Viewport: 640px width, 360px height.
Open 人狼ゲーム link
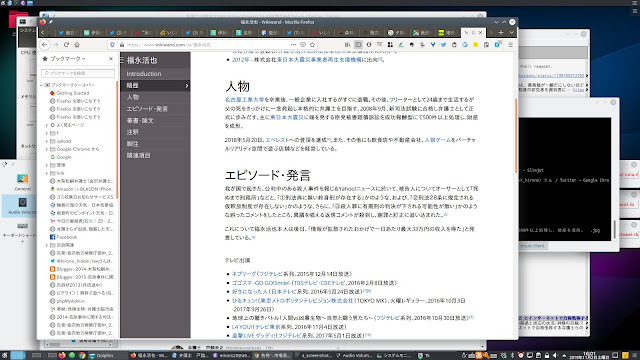pyautogui.click(x=438, y=140)
